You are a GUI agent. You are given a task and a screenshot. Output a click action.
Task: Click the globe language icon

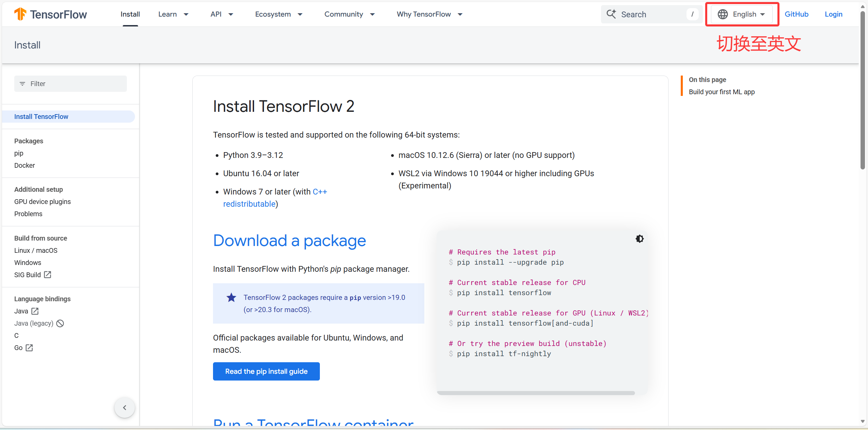point(722,14)
